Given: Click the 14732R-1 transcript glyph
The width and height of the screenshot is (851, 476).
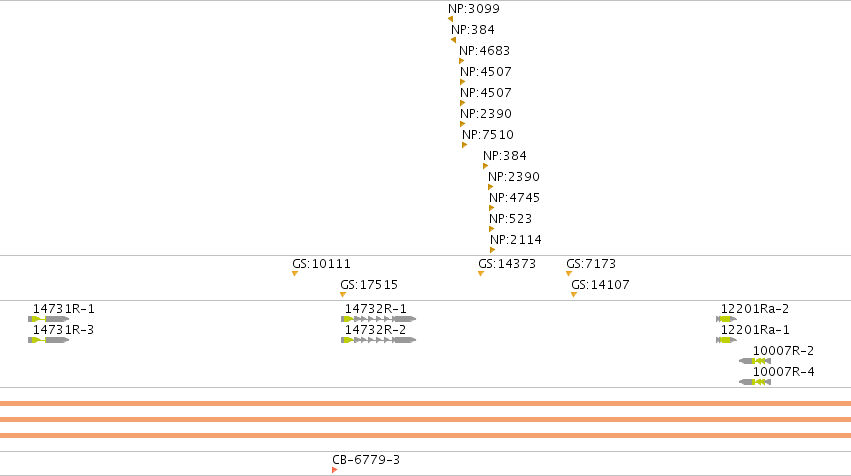Looking at the screenshot, I should click(x=379, y=319).
